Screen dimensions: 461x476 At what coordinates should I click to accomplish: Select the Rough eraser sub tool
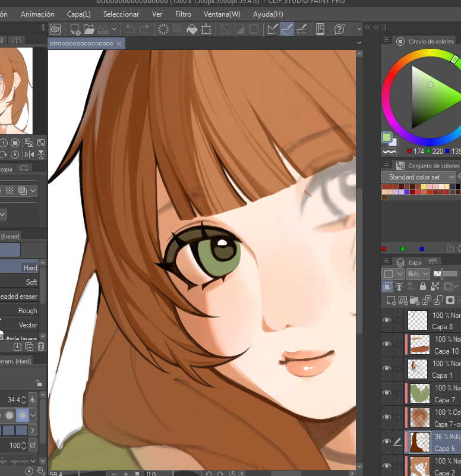[x=19, y=311]
